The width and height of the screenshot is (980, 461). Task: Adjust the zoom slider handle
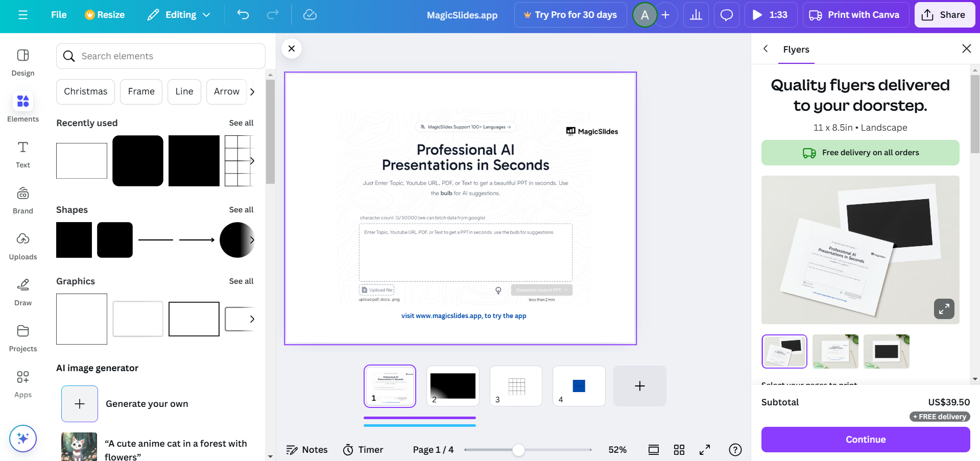coord(518,450)
